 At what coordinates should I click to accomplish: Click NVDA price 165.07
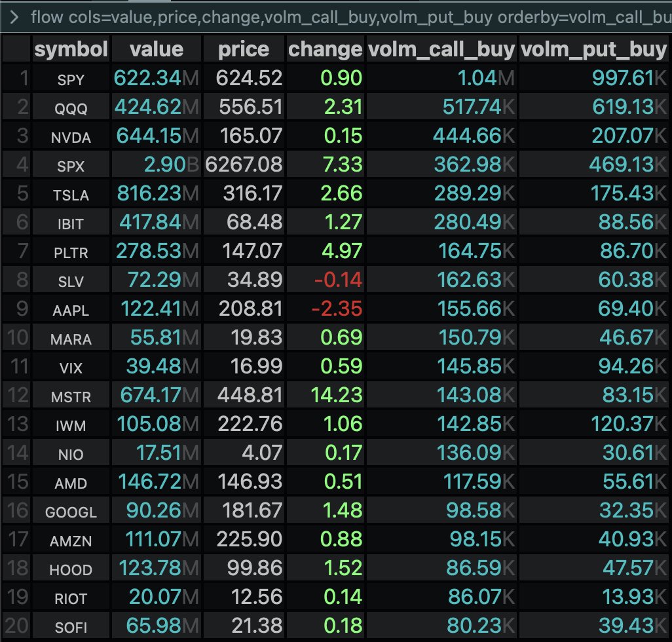[251, 136]
